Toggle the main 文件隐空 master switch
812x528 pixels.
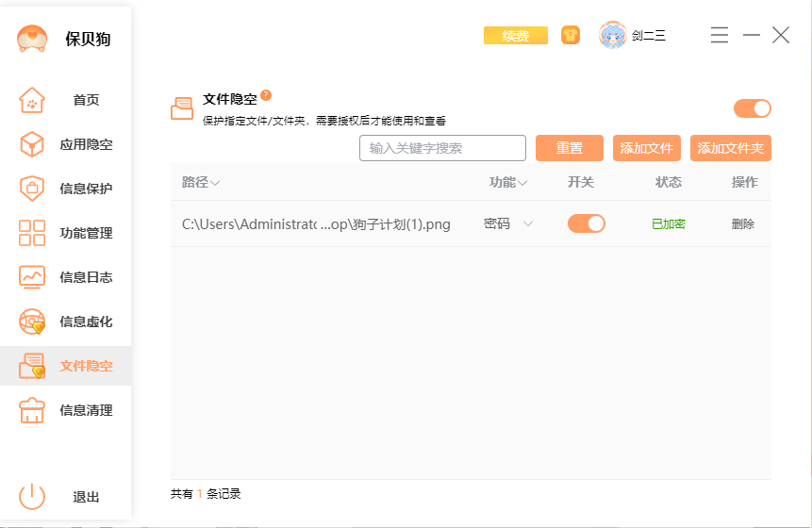[x=752, y=108]
